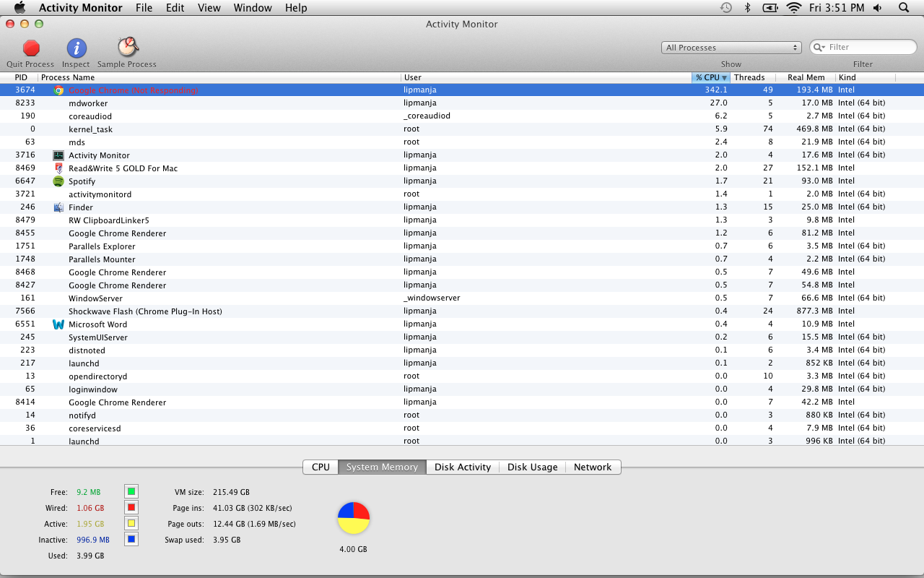Viewport: 924px width, 578px height.
Task: Select the Shockwave Flash (Chrome Plug-In Host) row
Action: (462, 311)
